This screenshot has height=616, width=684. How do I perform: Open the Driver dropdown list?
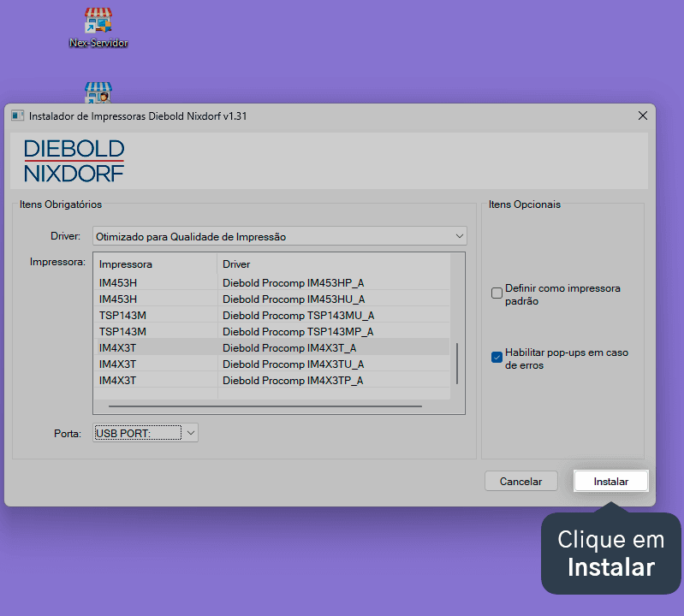280,236
